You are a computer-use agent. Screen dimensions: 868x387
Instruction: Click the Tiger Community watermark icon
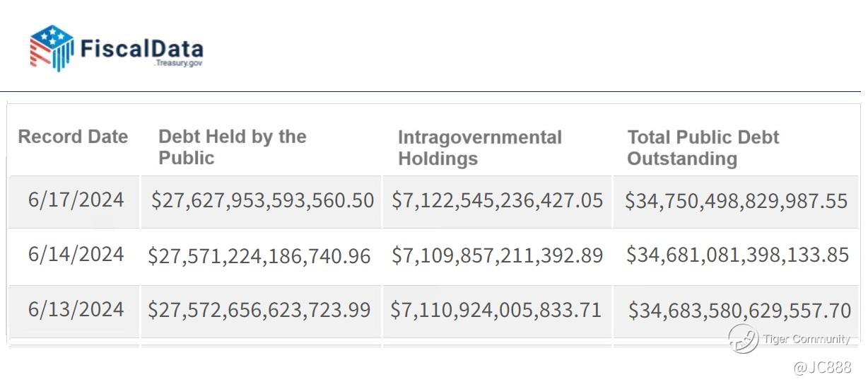743,340
